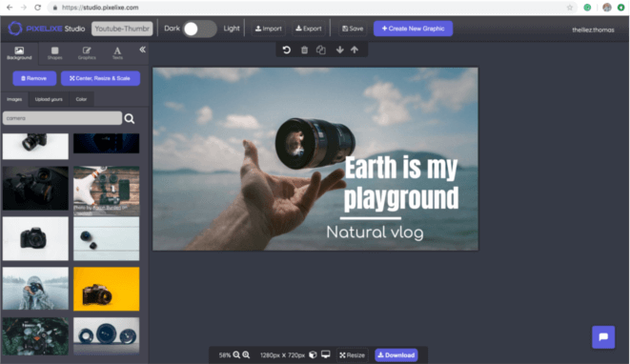Select the two small lenses on white thumbnail

pos(107,238)
